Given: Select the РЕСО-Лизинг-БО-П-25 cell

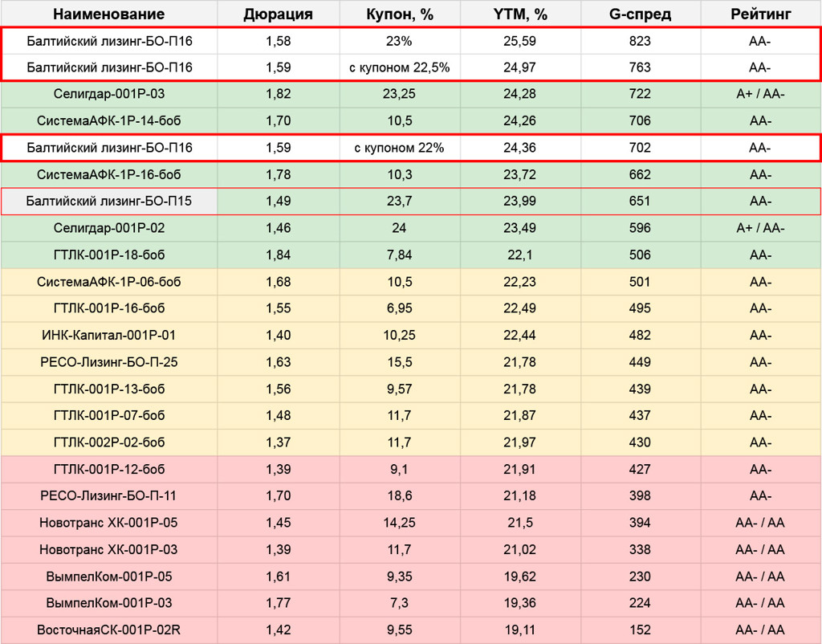Looking at the screenshot, I should click(x=109, y=362).
